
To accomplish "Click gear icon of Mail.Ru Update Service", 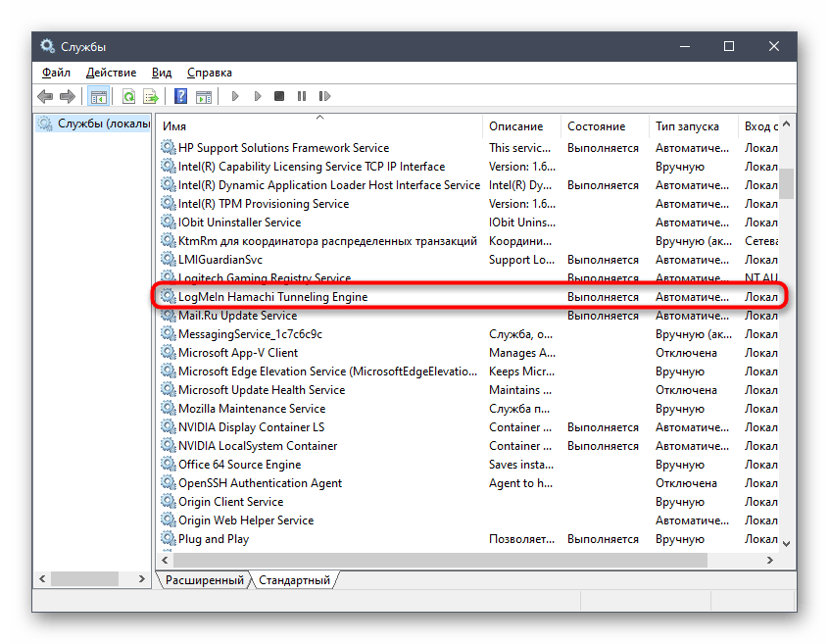I will (x=169, y=315).
